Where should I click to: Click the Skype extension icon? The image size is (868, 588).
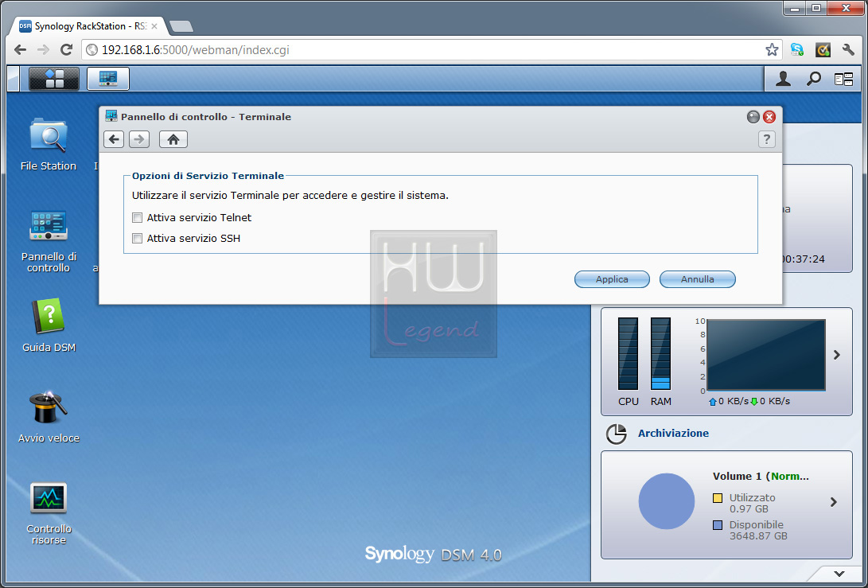click(x=797, y=50)
